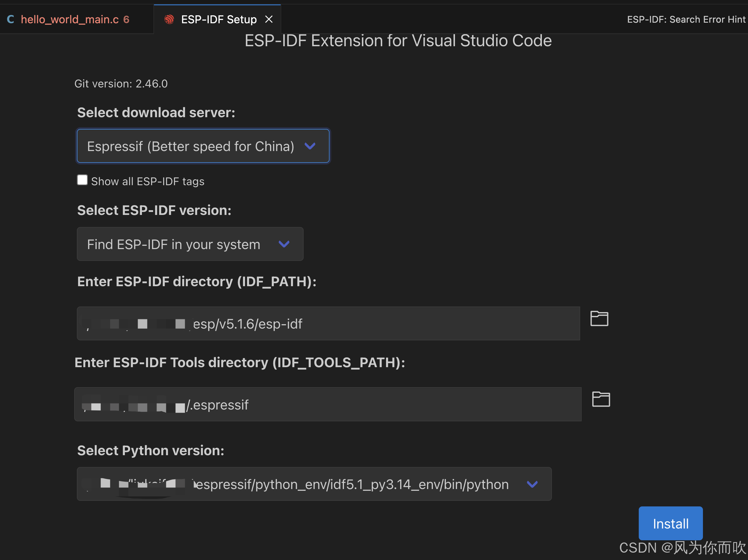The image size is (748, 560).
Task: Click chevron arrow of ESP-IDF version dropdown
Action: [x=284, y=244]
